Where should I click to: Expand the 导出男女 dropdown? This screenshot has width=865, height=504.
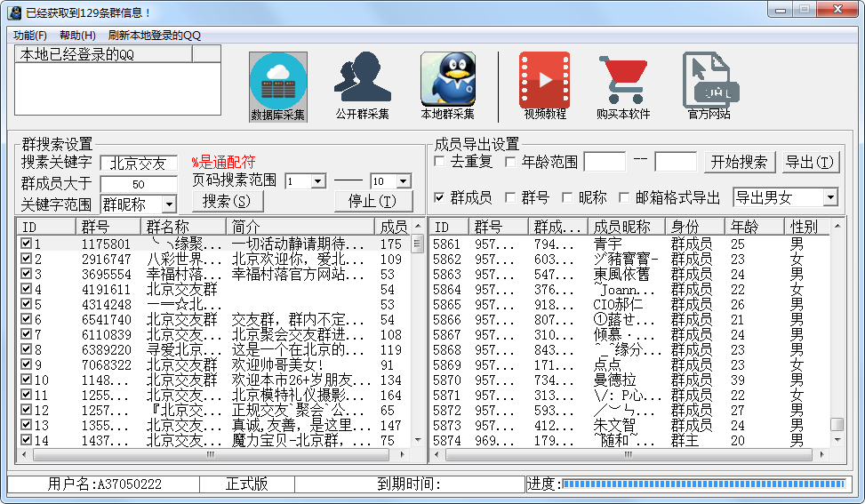tap(830, 197)
